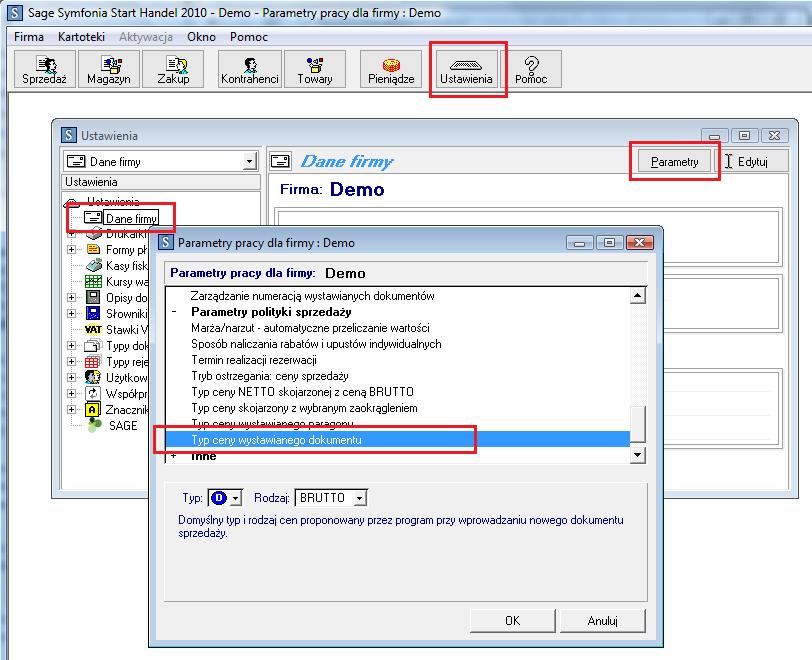Click the Parametry button
The height and width of the screenshot is (660, 812).
[x=674, y=162]
